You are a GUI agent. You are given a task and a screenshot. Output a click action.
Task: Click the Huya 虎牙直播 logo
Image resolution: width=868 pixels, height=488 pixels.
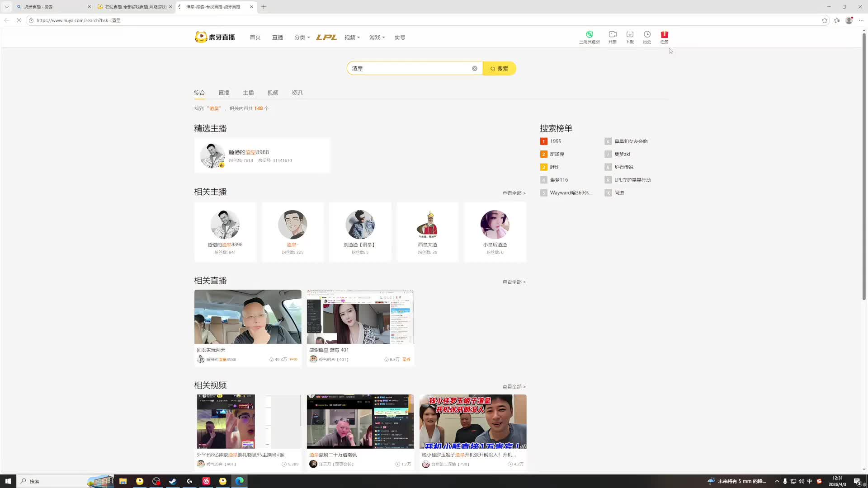coord(215,37)
